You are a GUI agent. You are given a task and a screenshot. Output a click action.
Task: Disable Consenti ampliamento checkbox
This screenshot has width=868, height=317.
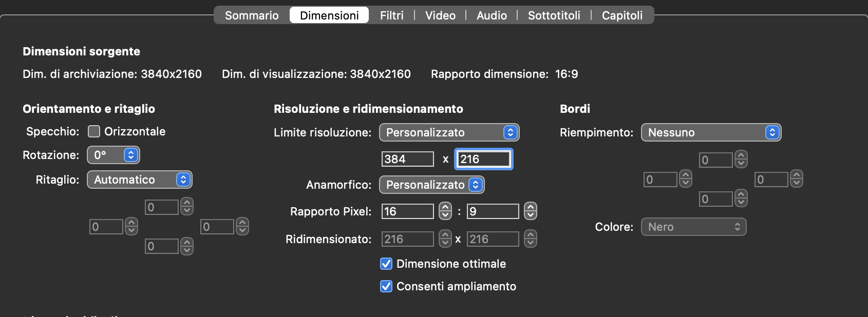[x=386, y=286]
